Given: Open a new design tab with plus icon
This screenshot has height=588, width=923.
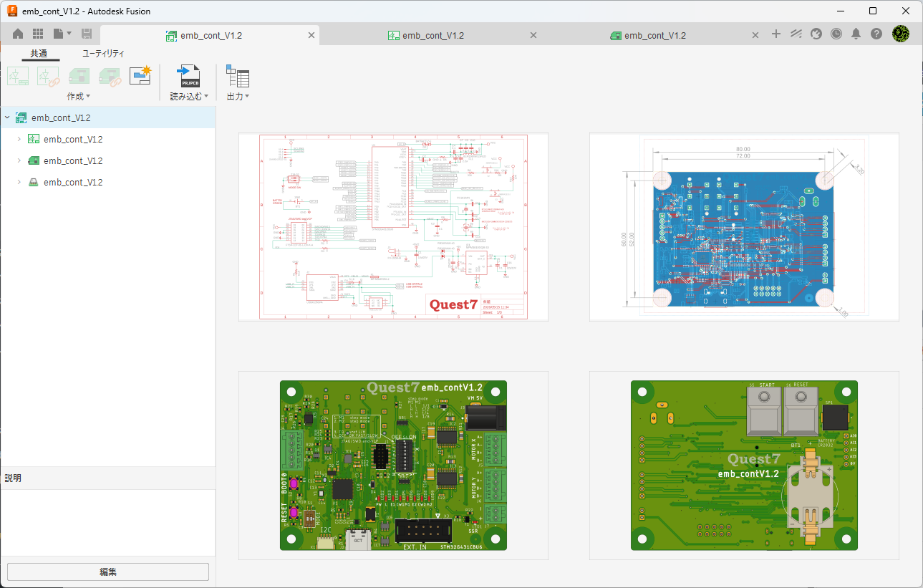Looking at the screenshot, I should point(776,34).
